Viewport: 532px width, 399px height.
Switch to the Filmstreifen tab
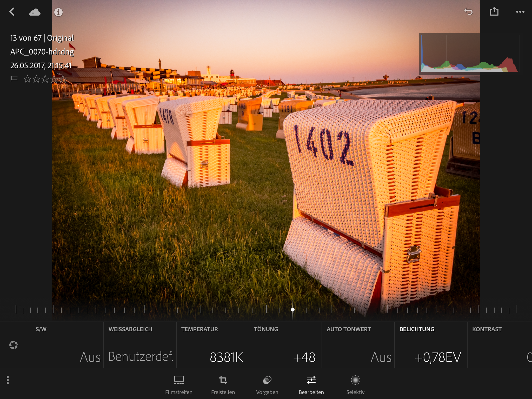coord(179,385)
